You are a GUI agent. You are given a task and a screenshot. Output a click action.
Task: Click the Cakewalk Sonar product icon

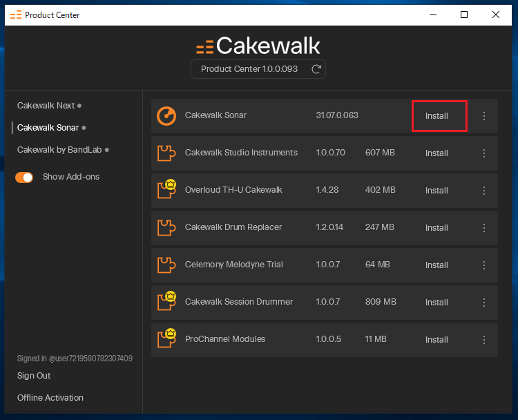(x=166, y=116)
